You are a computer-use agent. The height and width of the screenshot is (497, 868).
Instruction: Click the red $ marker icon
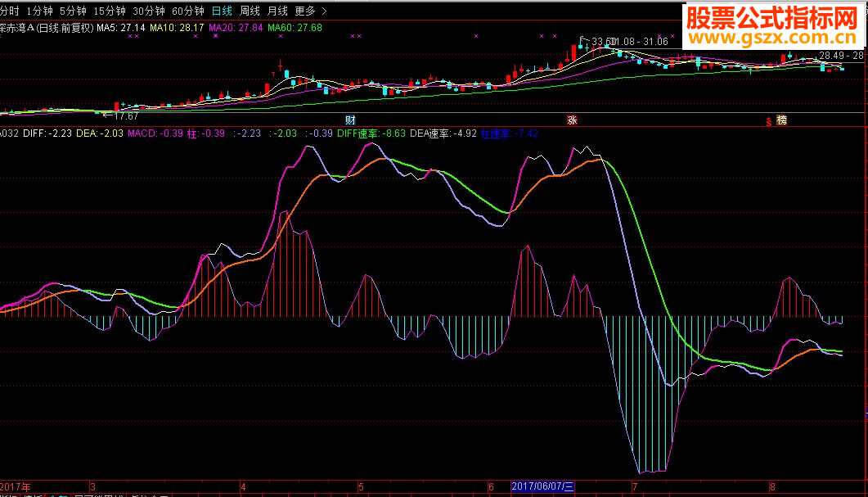pyautogui.click(x=769, y=121)
